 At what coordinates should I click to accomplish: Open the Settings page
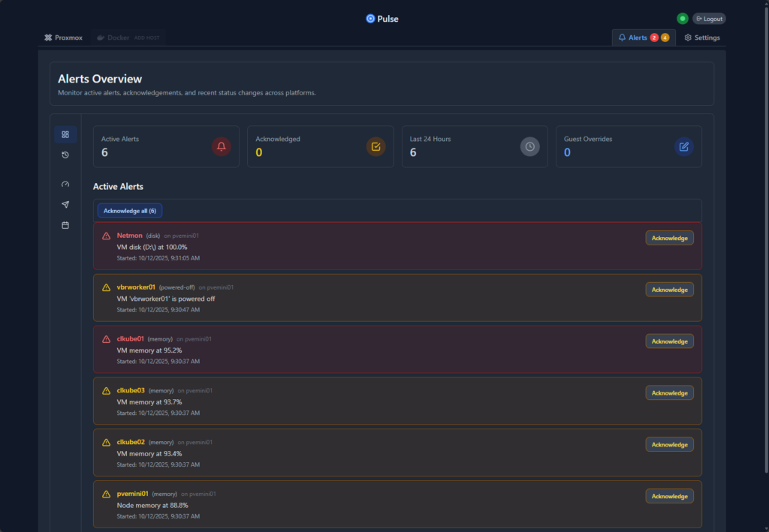(x=701, y=37)
